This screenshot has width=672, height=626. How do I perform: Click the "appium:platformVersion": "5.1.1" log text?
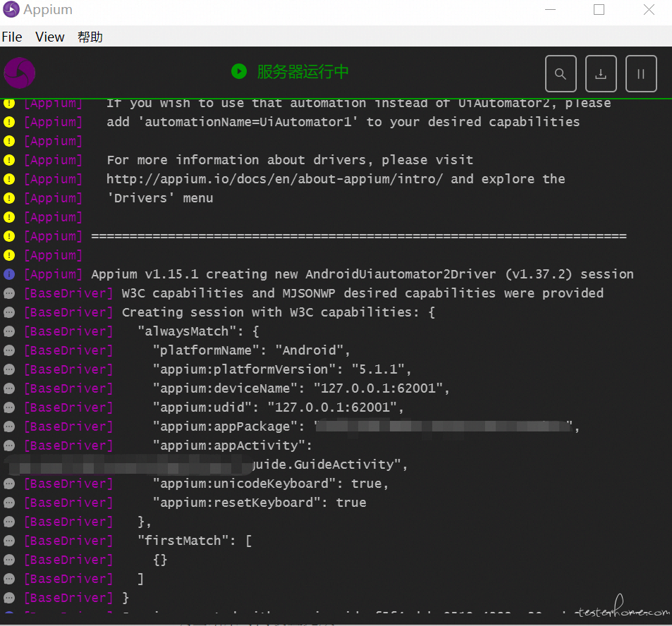pos(282,369)
